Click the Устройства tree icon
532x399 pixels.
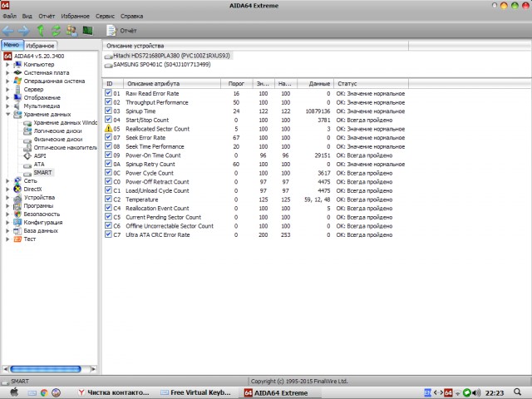(17, 198)
